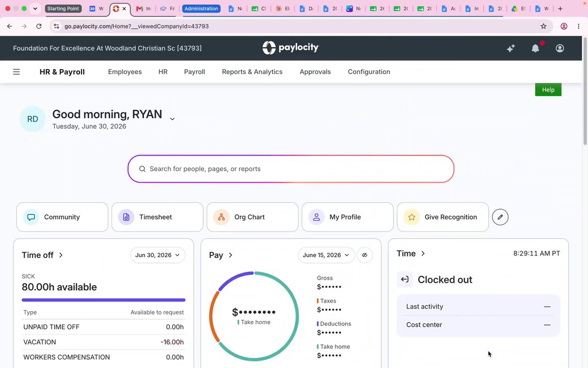Viewport: 588px width, 368px height.
Task: Open the June 15, 2026 pay date dropdown
Action: click(326, 255)
